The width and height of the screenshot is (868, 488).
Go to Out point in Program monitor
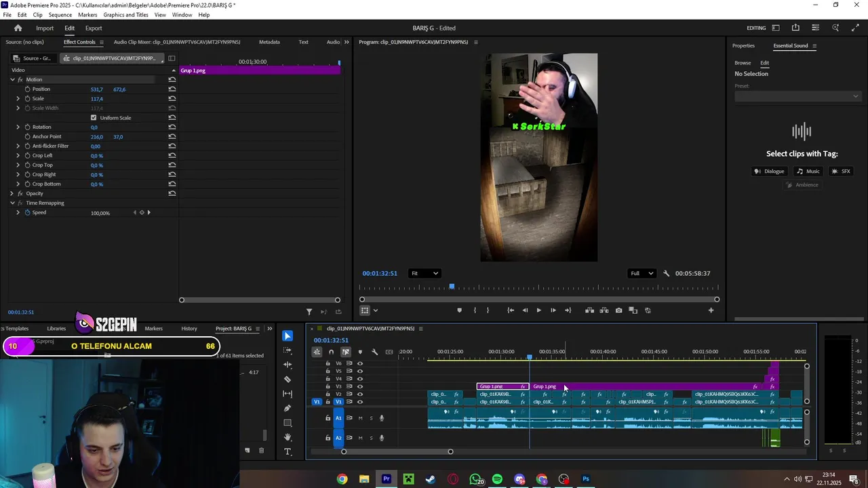click(568, 310)
